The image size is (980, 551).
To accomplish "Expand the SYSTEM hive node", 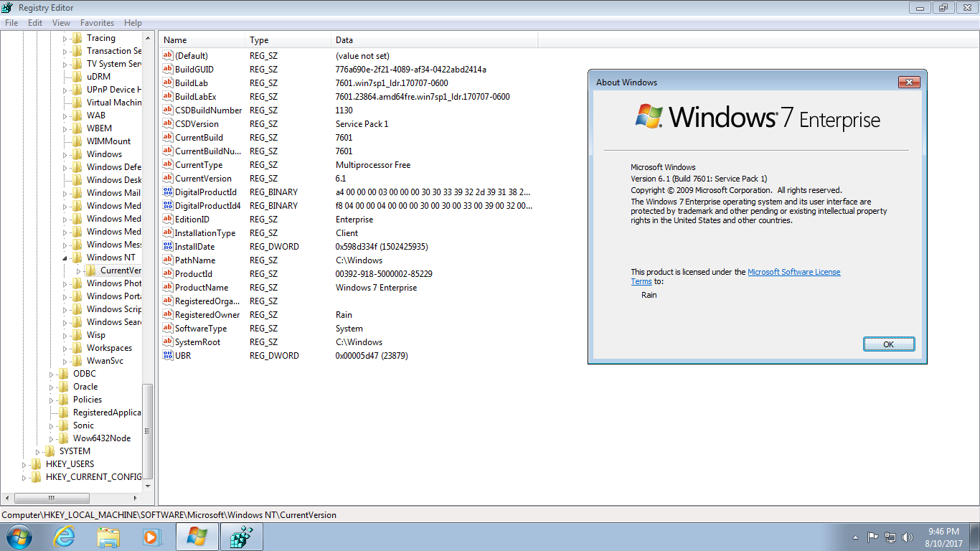I will pyautogui.click(x=38, y=451).
